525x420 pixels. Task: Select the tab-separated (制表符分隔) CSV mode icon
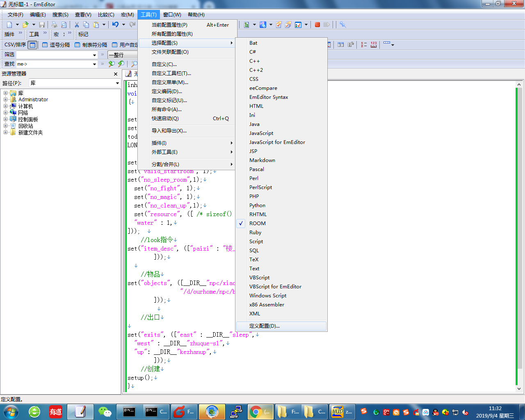pos(76,45)
